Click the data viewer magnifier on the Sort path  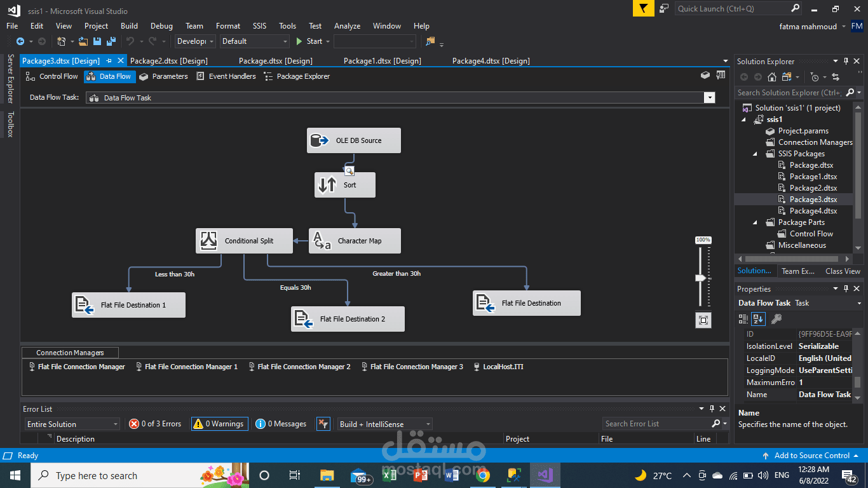349,171
